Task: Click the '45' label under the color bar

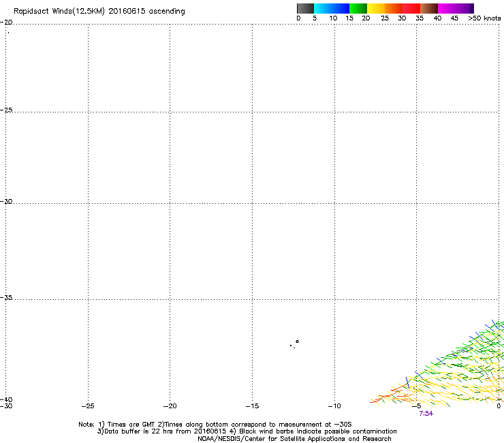Action: [454, 18]
